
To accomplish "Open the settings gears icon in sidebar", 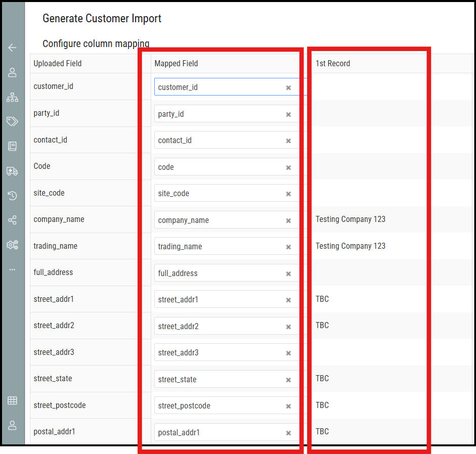I will (x=12, y=245).
